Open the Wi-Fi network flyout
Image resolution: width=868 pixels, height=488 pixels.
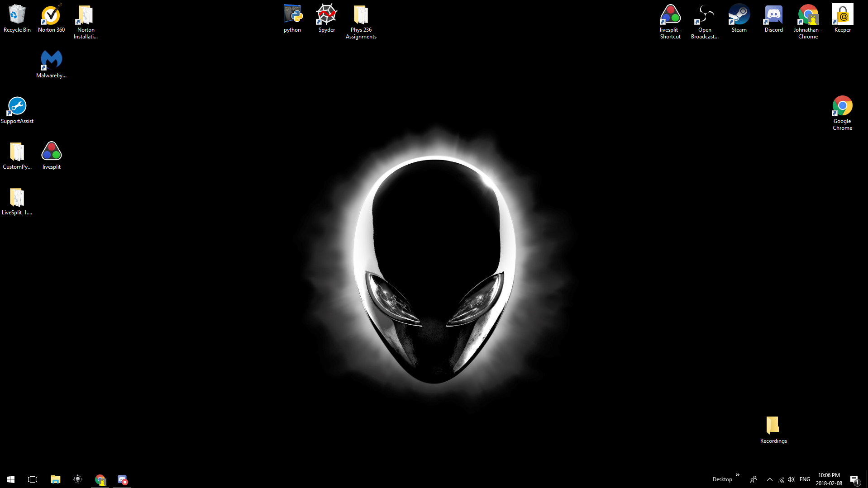point(781,480)
